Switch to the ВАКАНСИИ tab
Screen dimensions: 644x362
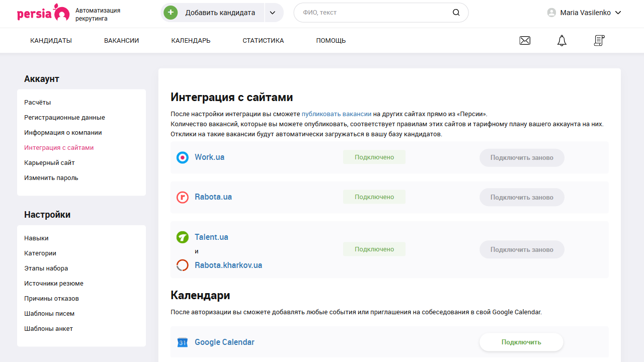coord(121,40)
